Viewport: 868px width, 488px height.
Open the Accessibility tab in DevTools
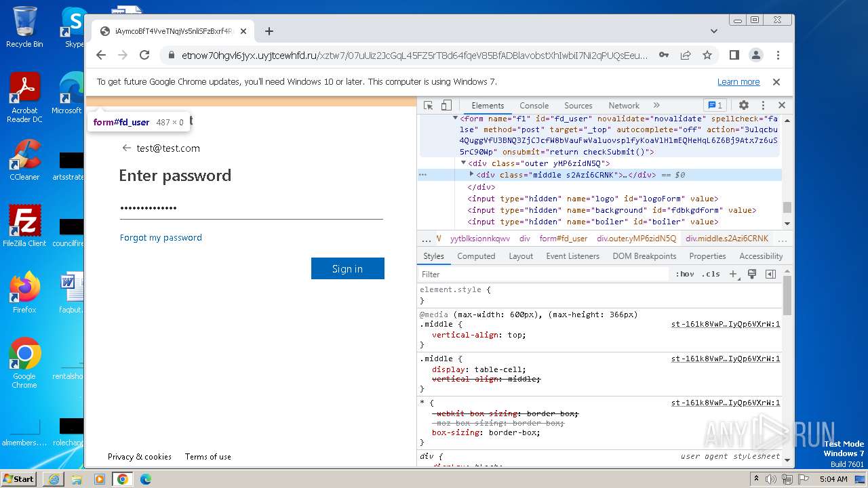(761, 256)
